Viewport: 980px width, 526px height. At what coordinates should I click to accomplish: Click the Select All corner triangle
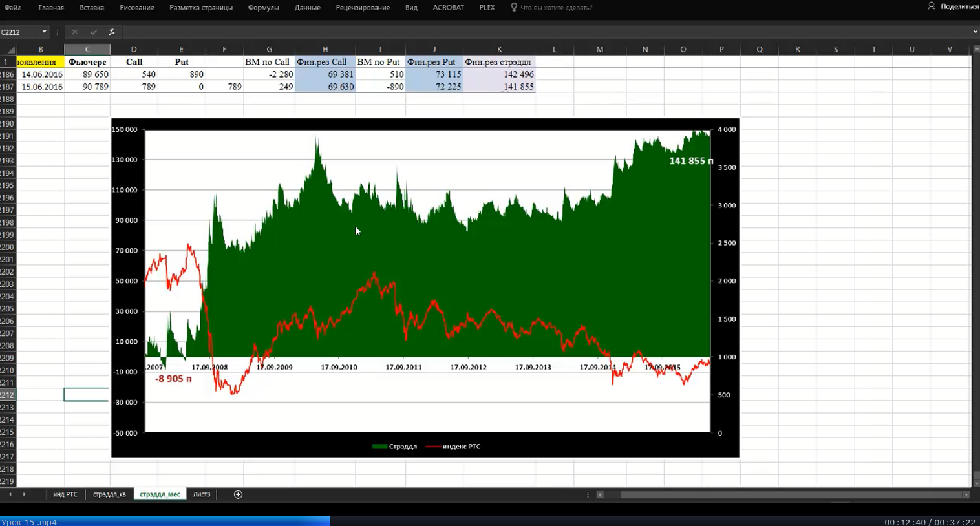coord(10,50)
